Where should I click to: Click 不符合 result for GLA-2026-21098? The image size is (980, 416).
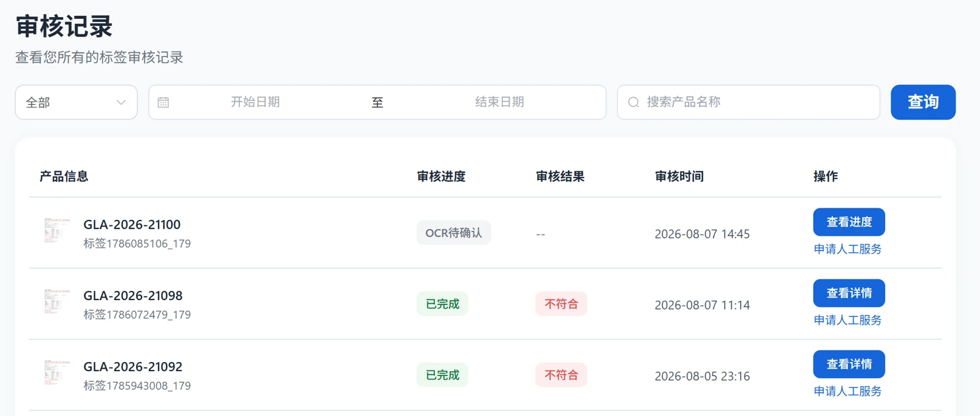click(x=561, y=304)
